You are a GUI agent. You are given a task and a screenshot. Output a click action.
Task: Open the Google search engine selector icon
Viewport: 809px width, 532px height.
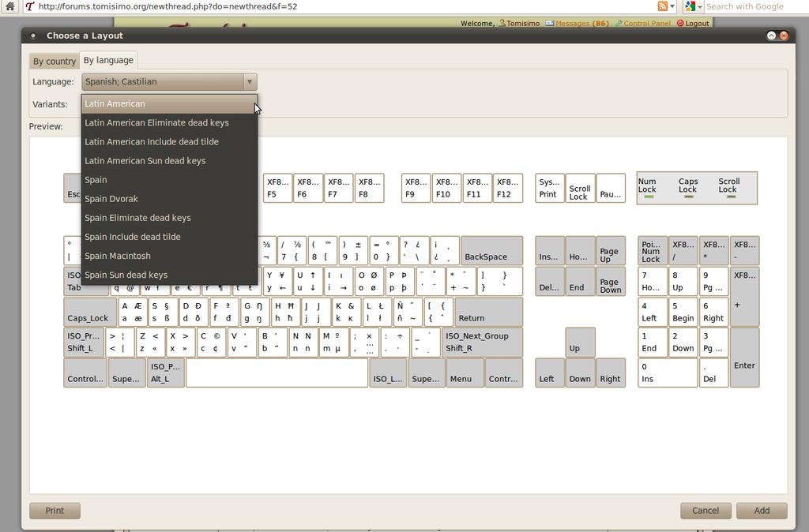pos(690,6)
